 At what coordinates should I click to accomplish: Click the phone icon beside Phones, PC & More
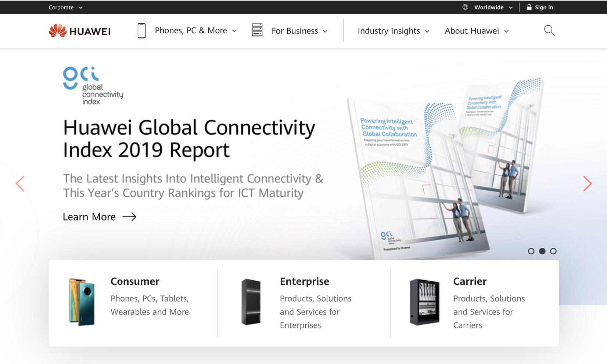[x=141, y=30]
